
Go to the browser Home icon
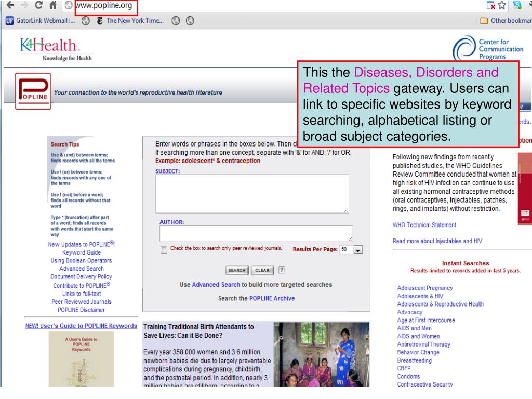pyautogui.click(x=53, y=5)
